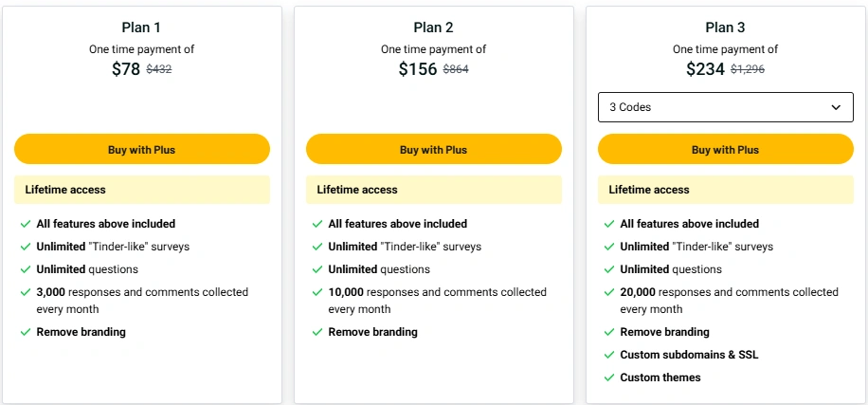The image size is (868, 405).
Task: Click the crossed-out $432 price
Action: tap(159, 70)
